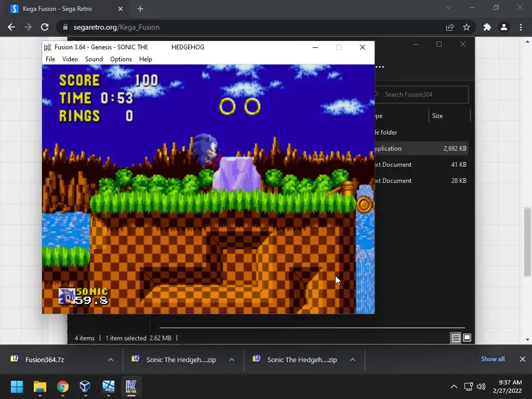The height and width of the screenshot is (399, 532).
Task: Close the File Explorer window
Action: click(x=463, y=45)
